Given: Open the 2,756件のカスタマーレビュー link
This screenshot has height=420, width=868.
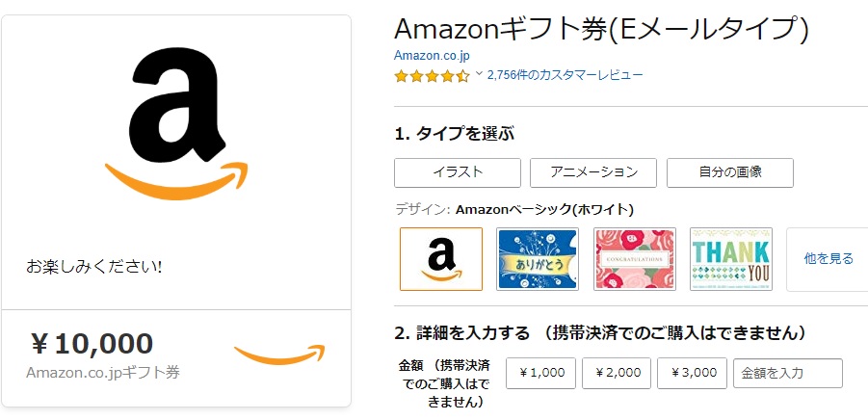Looking at the screenshot, I should tap(566, 75).
